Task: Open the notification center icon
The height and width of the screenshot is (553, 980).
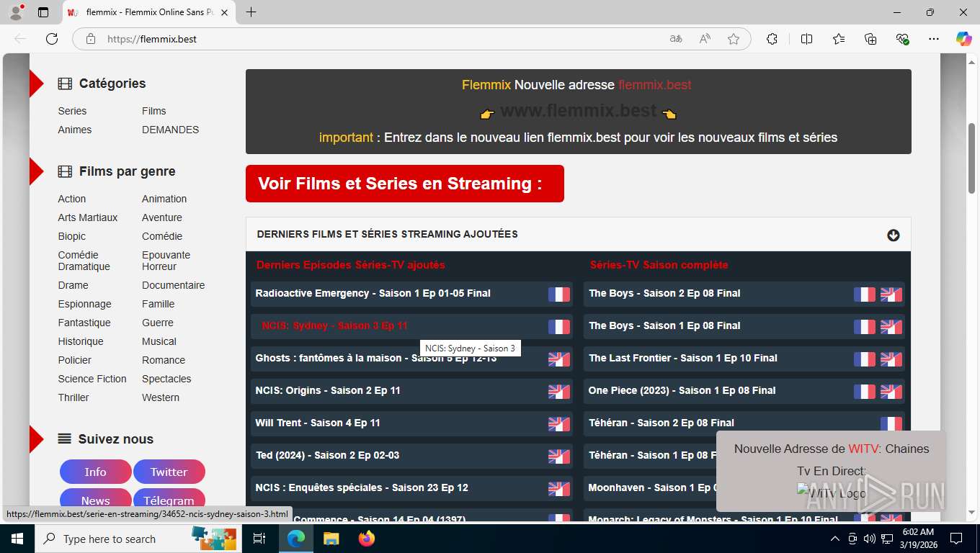Action: pyautogui.click(x=956, y=539)
